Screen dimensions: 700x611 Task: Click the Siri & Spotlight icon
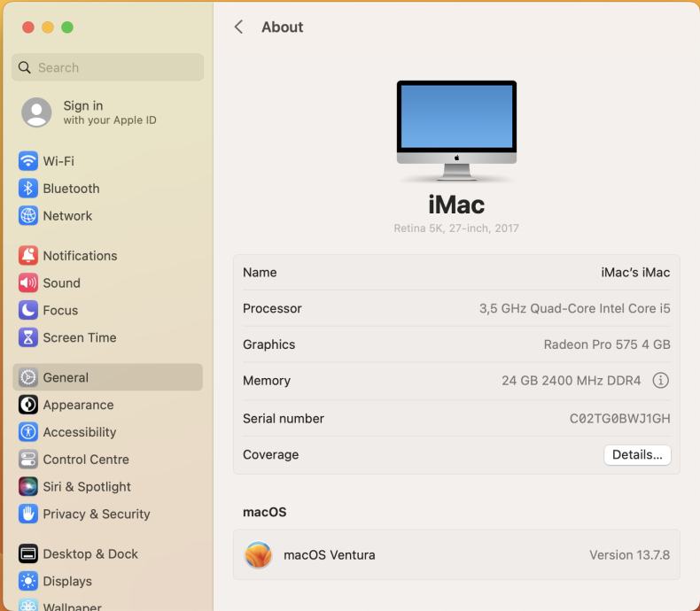[x=28, y=487]
